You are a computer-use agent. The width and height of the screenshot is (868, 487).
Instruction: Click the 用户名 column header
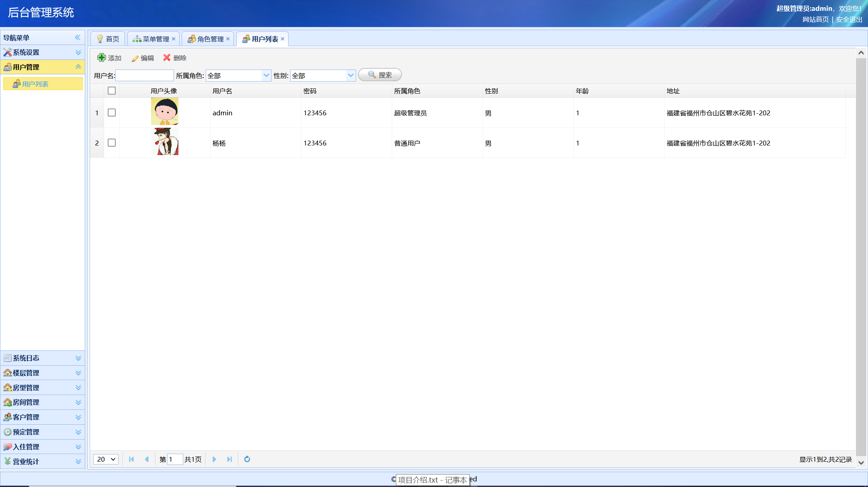[256, 91]
